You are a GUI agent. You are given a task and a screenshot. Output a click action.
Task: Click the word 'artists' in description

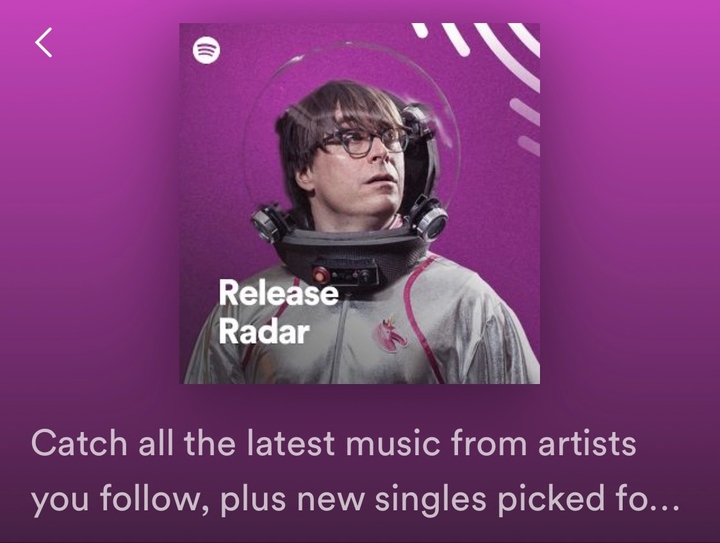coord(587,443)
